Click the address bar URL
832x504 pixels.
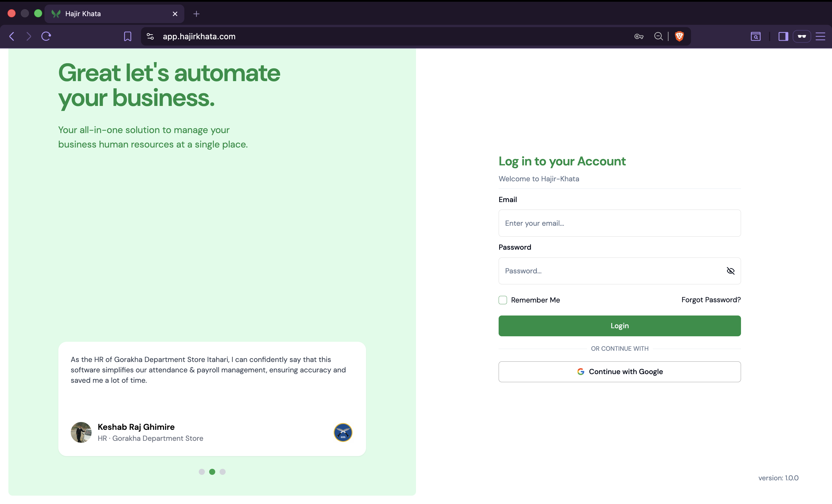(x=199, y=36)
